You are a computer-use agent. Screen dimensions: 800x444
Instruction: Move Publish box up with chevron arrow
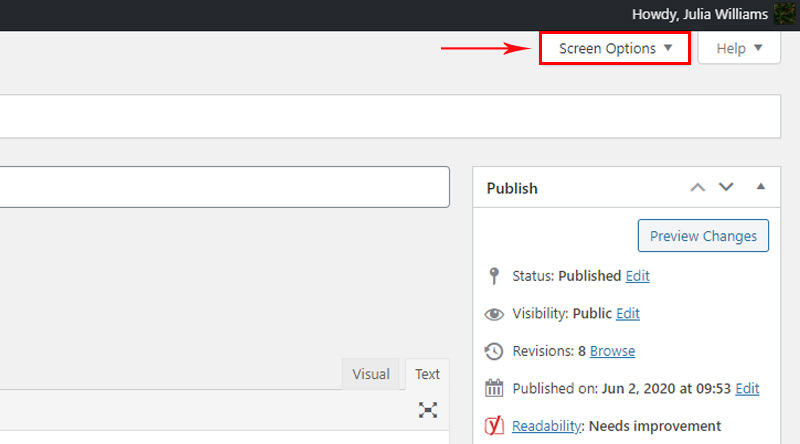[697, 187]
